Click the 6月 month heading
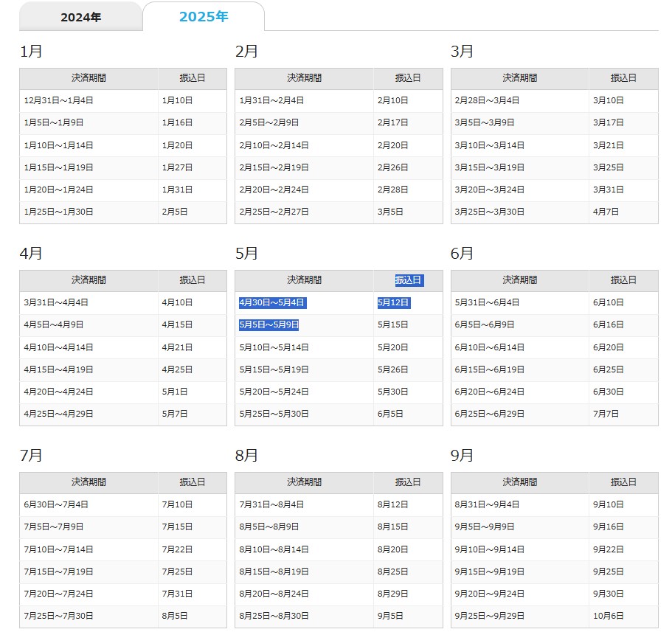 (462, 254)
